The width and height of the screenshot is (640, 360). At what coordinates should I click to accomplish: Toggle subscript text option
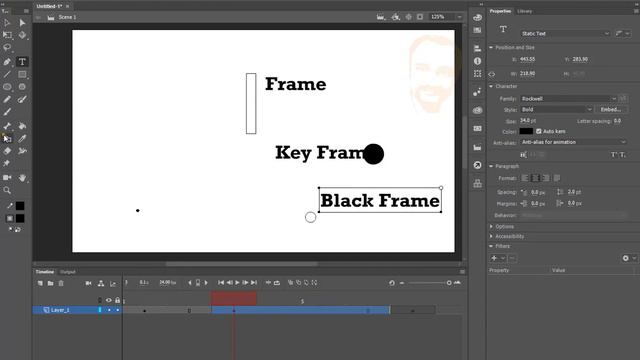(622, 155)
